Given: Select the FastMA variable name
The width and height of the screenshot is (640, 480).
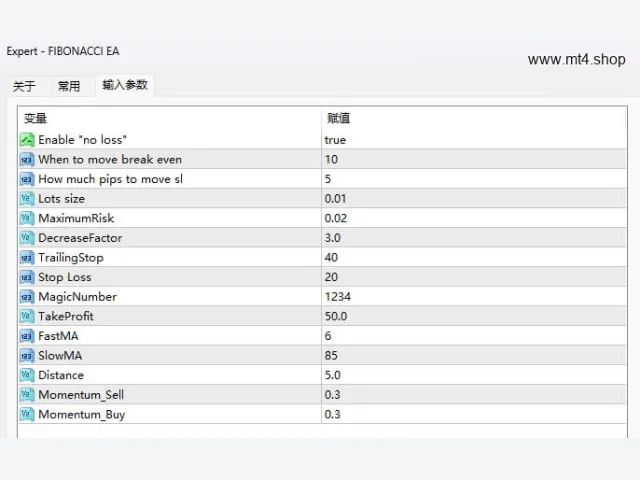Looking at the screenshot, I should coord(58,336).
